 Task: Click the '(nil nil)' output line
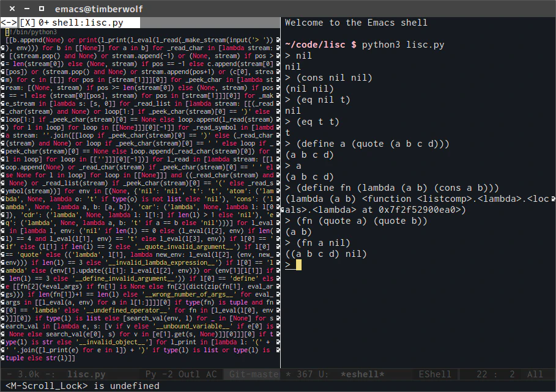(310, 89)
